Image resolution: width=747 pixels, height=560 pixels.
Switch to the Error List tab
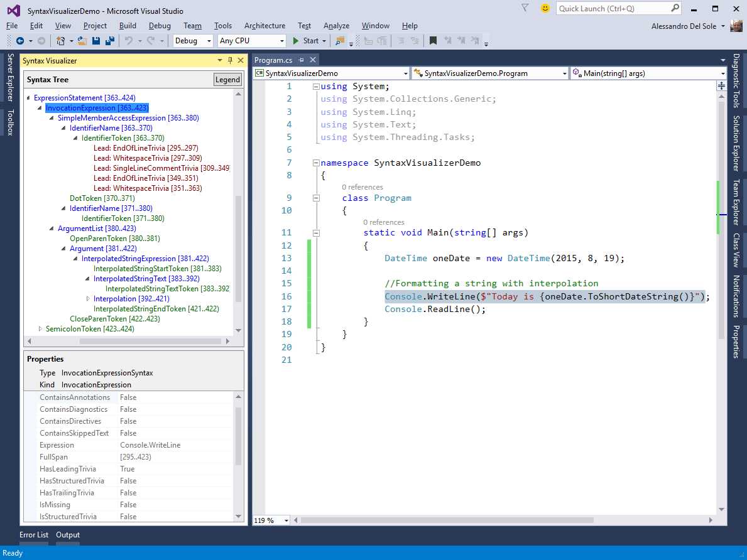click(x=34, y=535)
